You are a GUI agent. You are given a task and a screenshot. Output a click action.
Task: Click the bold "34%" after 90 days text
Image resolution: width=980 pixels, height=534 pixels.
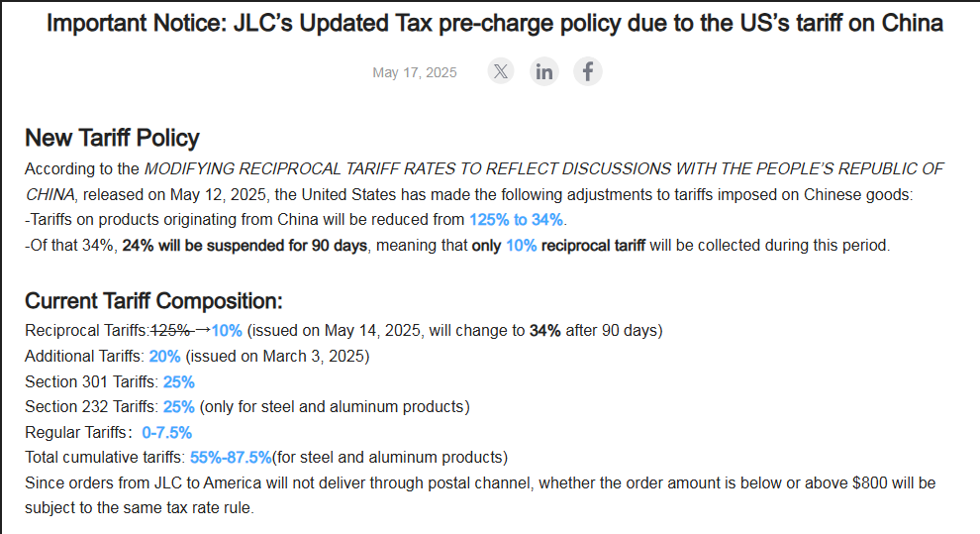545,331
